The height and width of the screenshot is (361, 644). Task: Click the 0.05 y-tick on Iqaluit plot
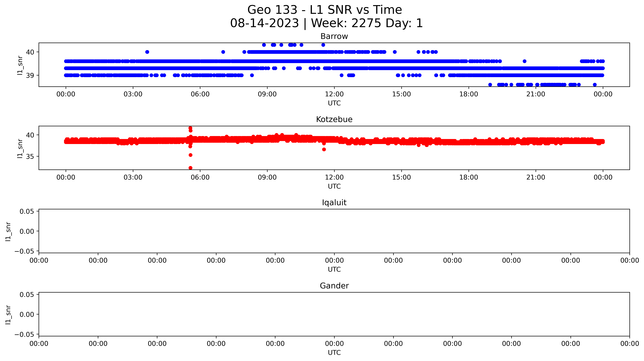(27, 212)
